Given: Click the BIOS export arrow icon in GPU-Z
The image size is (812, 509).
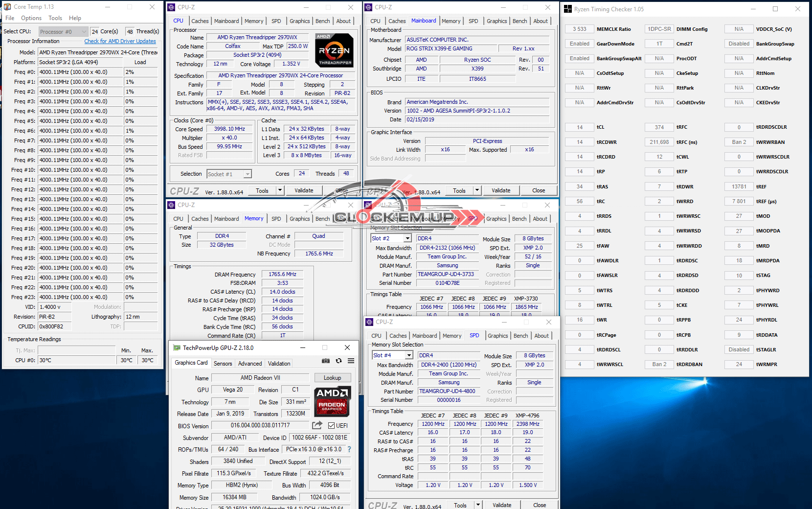Looking at the screenshot, I should pos(317,425).
